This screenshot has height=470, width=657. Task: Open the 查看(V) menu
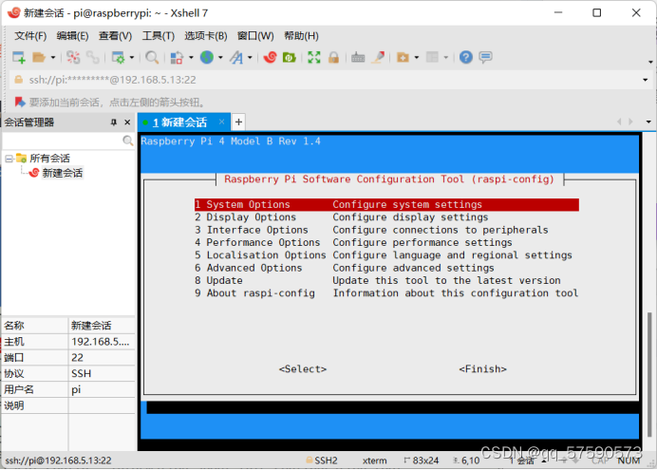pyautogui.click(x=115, y=36)
